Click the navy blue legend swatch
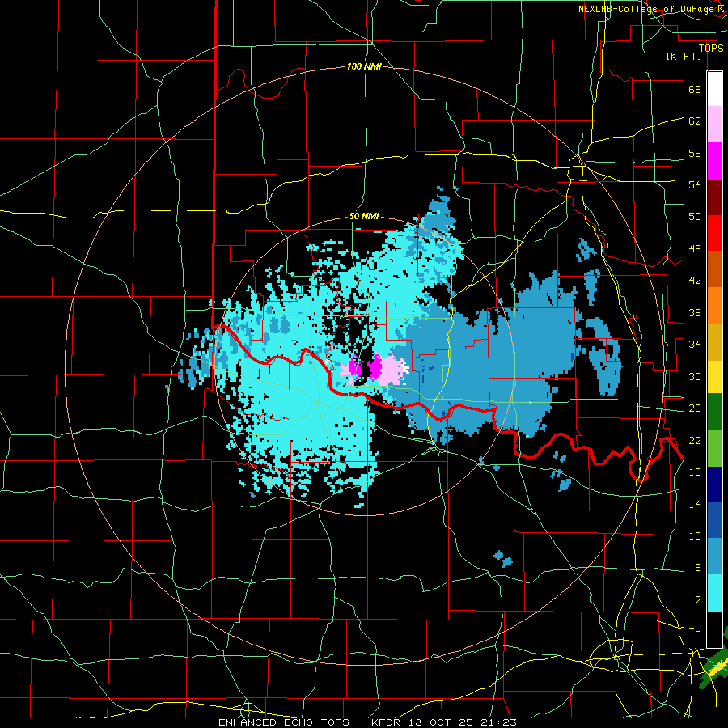The height and width of the screenshot is (728, 728). coord(714,485)
